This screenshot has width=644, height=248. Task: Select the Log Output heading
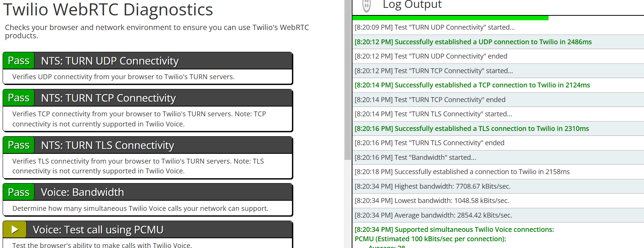tap(412, 5)
